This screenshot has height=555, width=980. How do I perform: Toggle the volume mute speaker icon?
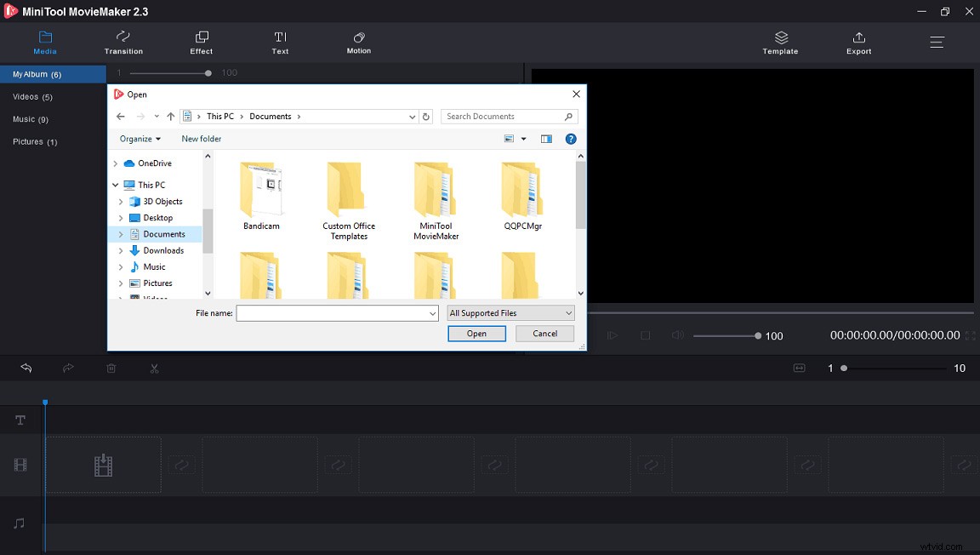tap(677, 335)
